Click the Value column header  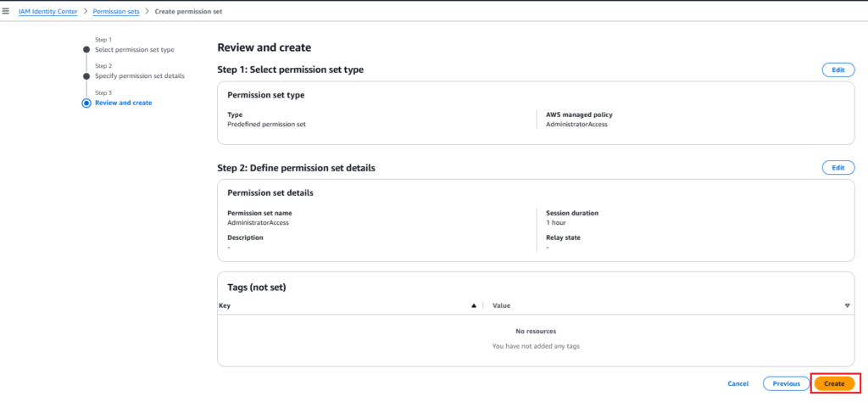[502, 305]
